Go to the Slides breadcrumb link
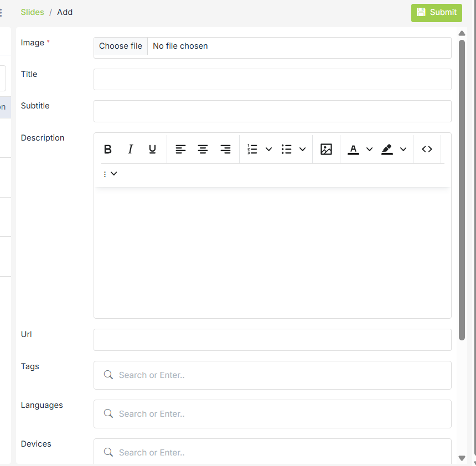This screenshot has height=466, width=476. point(32,12)
